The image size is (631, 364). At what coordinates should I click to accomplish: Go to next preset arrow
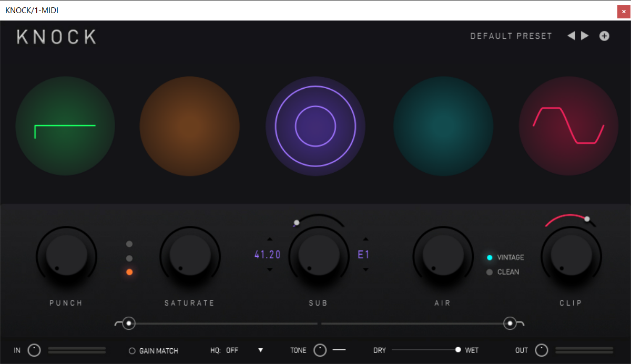point(585,36)
